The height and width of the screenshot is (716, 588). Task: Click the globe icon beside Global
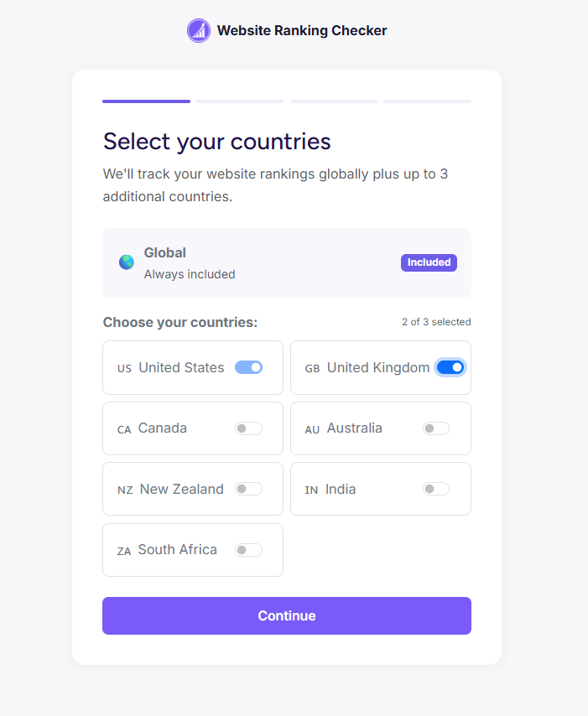point(126,262)
